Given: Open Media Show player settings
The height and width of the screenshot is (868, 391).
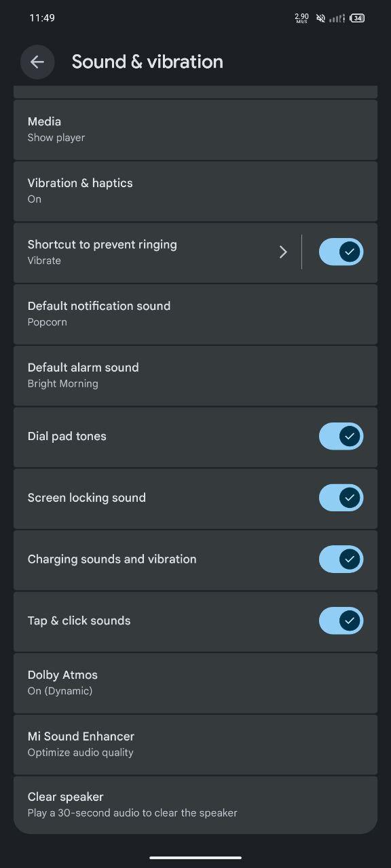Looking at the screenshot, I should pos(195,130).
